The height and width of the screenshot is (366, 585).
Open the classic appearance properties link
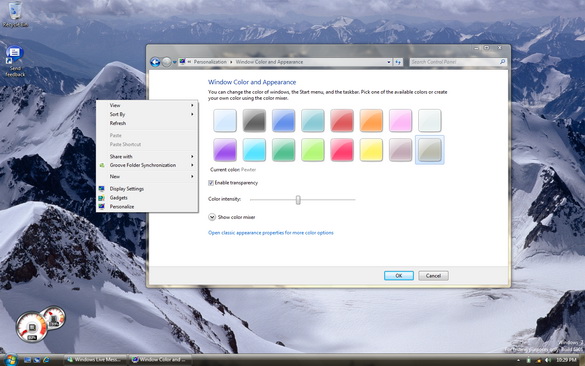270,233
